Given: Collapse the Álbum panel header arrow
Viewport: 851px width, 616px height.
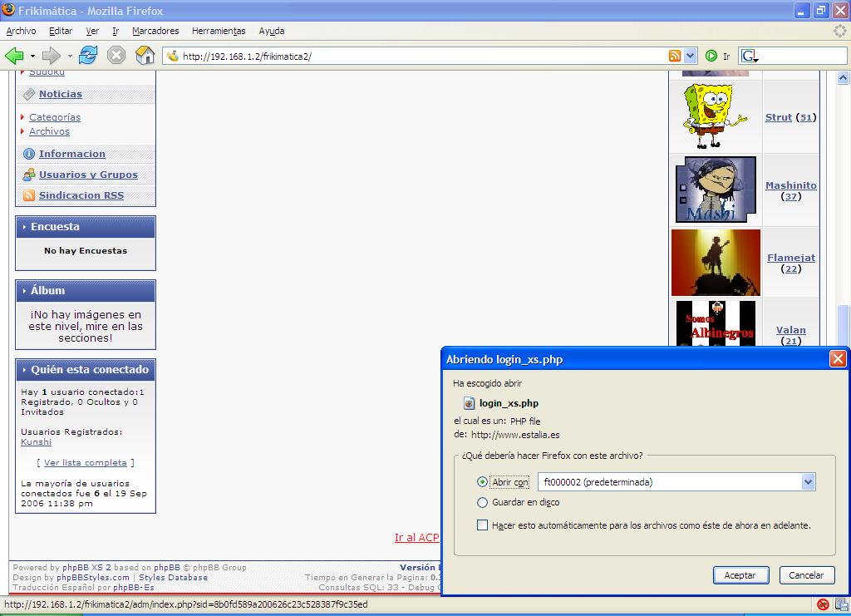Looking at the screenshot, I should (24, 291).
